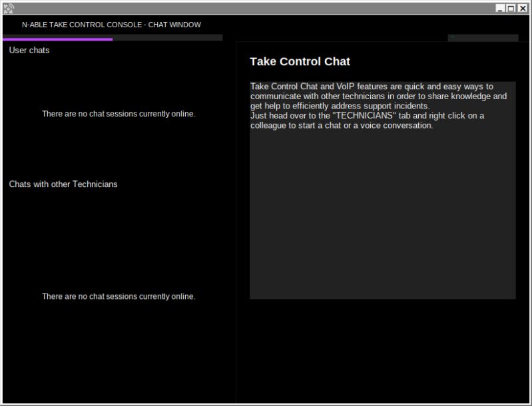Image resolution: width=532 pixels, height=406 pixels.
Task: Click the no-sessions message under User chats
Action: (119, 114)
